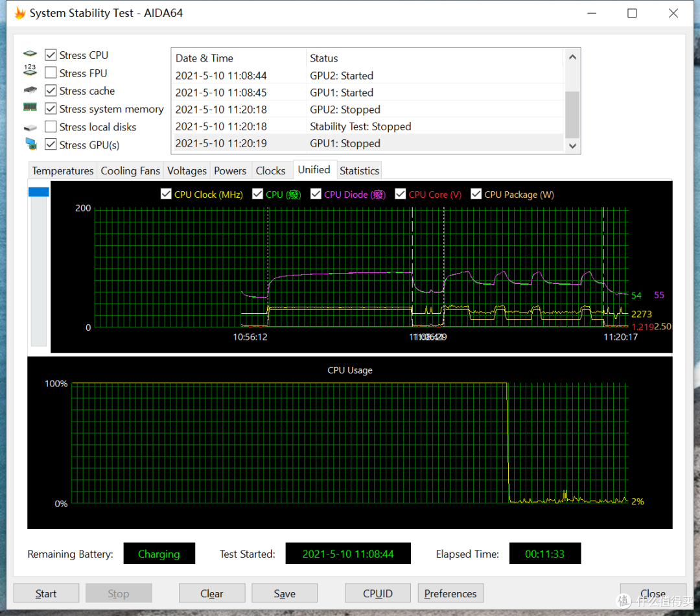Image resolution: width=700 pixels, height=616 pixels.
Task: Open the Statistics tab
Action: [359, 171]
